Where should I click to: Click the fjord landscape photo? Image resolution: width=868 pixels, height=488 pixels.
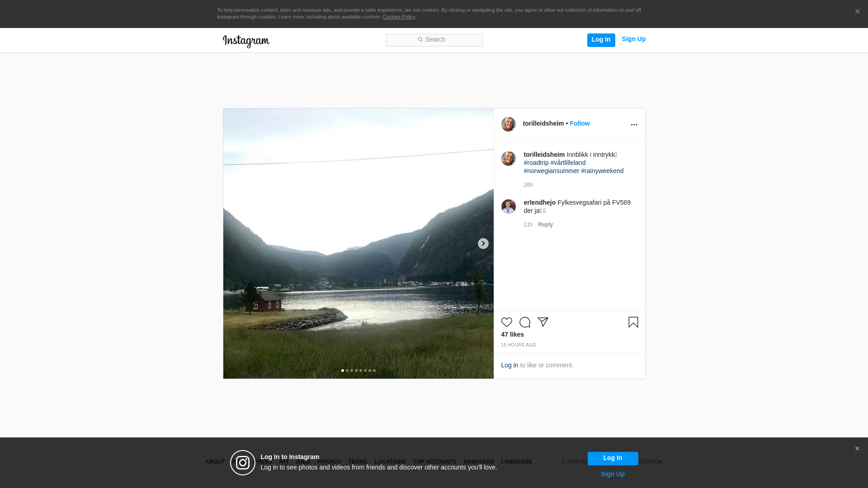coord(358,244)
